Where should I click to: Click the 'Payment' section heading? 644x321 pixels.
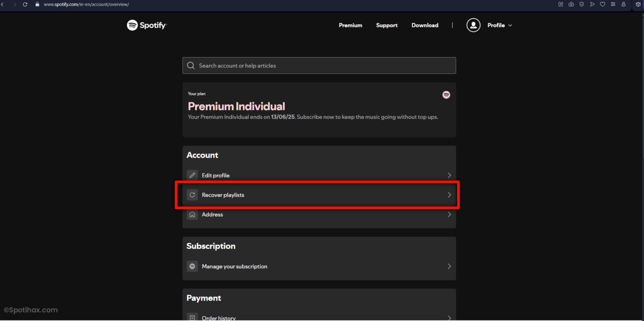click(204, 298)
